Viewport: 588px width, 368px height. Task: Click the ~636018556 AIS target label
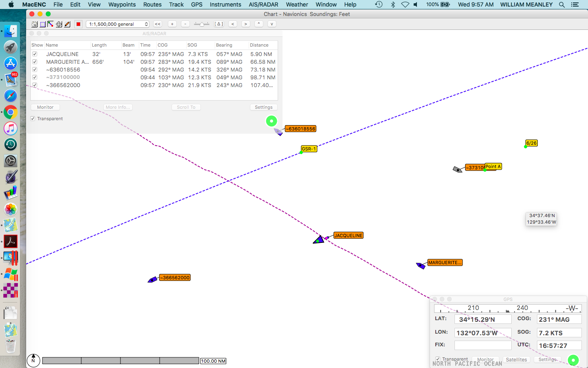click(x=301, y=129)
